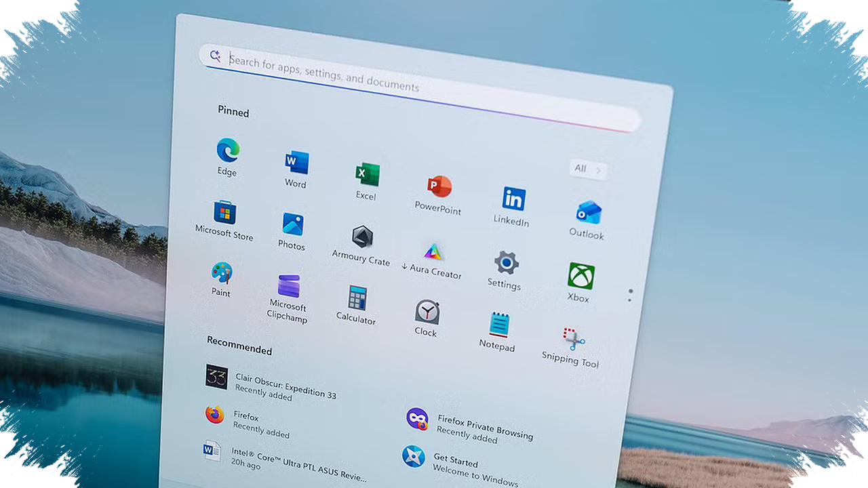Open Armoury Crate
Viewport: 868px width, 488px height.
pyautogui.click(x=362, y=237)
